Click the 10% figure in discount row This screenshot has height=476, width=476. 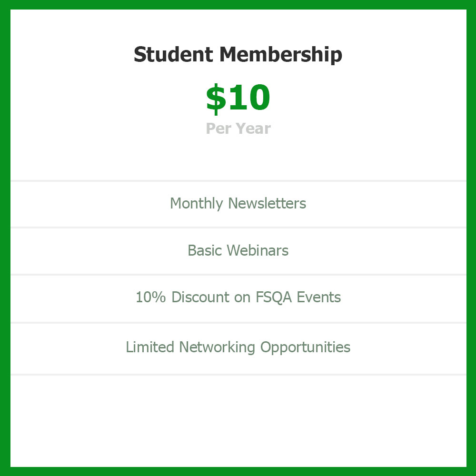point(150,297)
